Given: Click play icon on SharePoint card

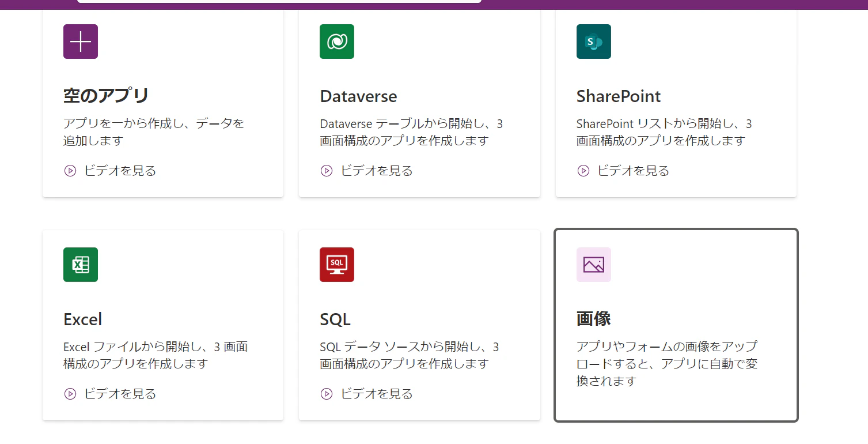Looking at the screenshot, I should click(583, 171).
